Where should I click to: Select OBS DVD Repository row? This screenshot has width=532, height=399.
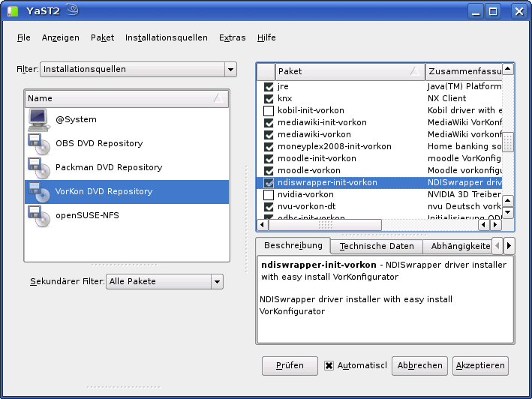[127, 144]
